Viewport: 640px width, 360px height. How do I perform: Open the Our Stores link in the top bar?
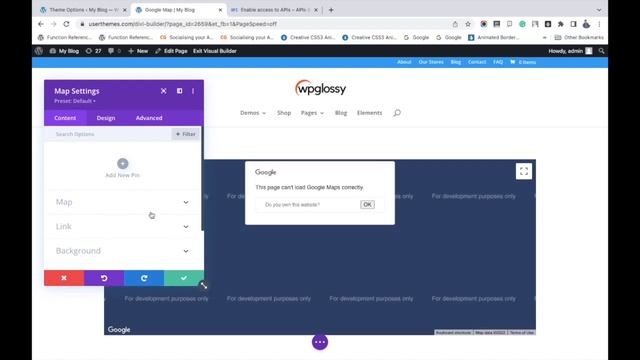click(431, 62)
